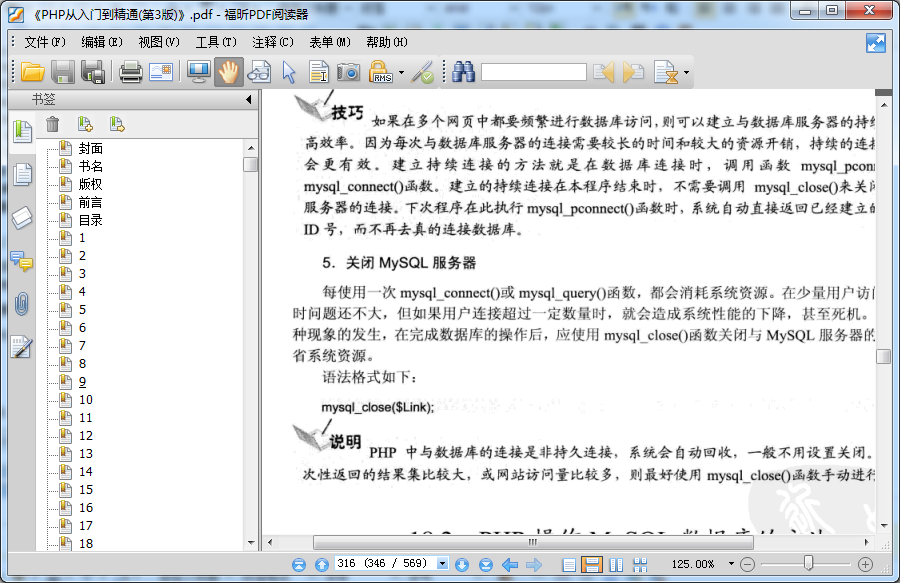The width and height of the screenshot is (900, 583).
Task: Click the Save disk icon
Action: tap(63, 72)
